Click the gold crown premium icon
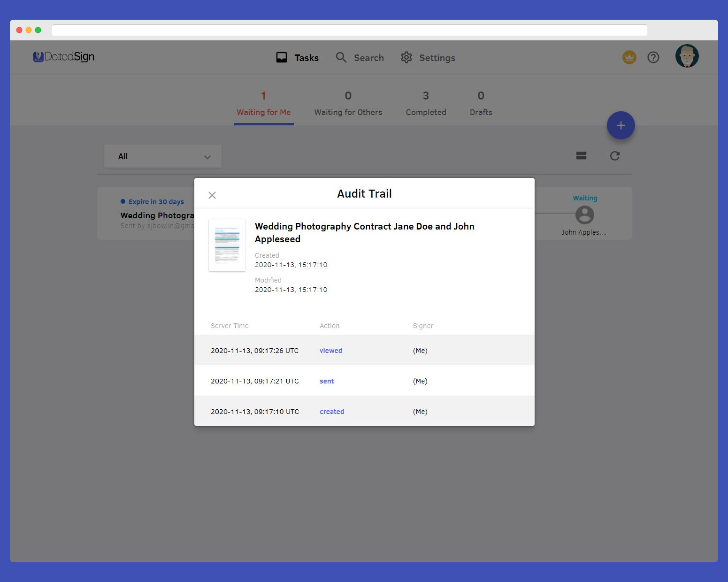728x582 pixels. (x=629, y=57)
